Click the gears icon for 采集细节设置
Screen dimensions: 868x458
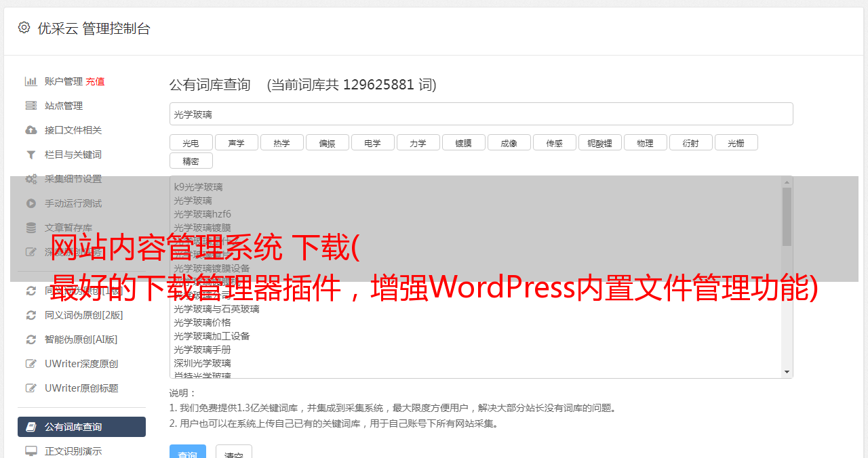[x=31, y=179]
